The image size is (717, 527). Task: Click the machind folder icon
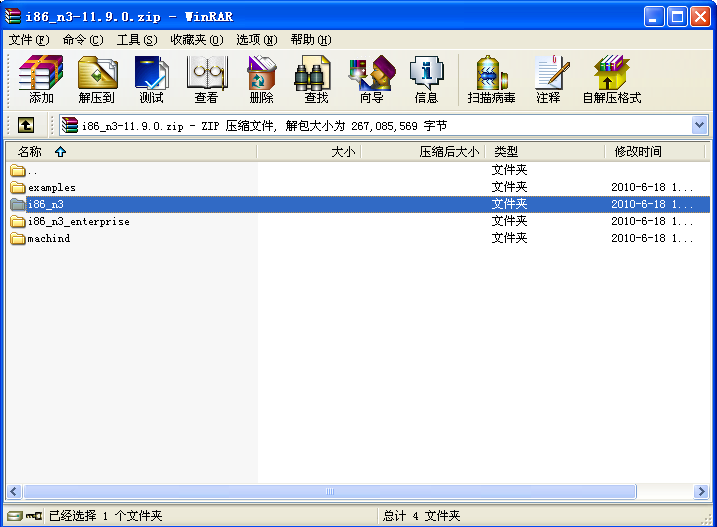click(x=18, y=238)
